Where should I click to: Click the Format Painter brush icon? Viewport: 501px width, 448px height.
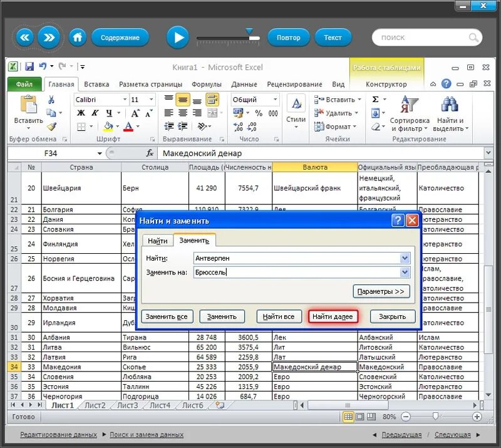52,127
